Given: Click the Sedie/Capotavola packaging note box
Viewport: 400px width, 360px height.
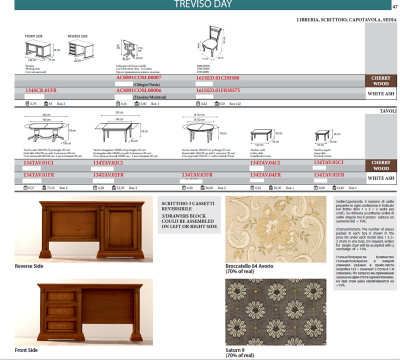Looking at the screenshot, I should (x=365, y=243).
